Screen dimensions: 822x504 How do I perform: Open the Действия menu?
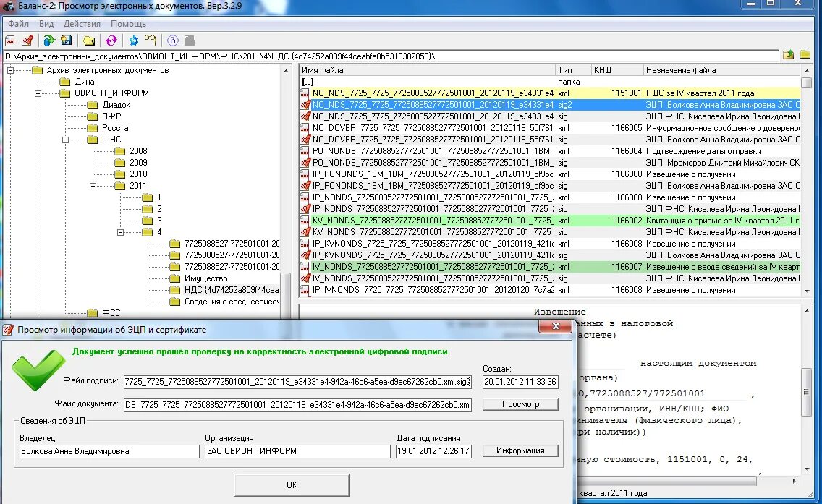tap(82, 24)
